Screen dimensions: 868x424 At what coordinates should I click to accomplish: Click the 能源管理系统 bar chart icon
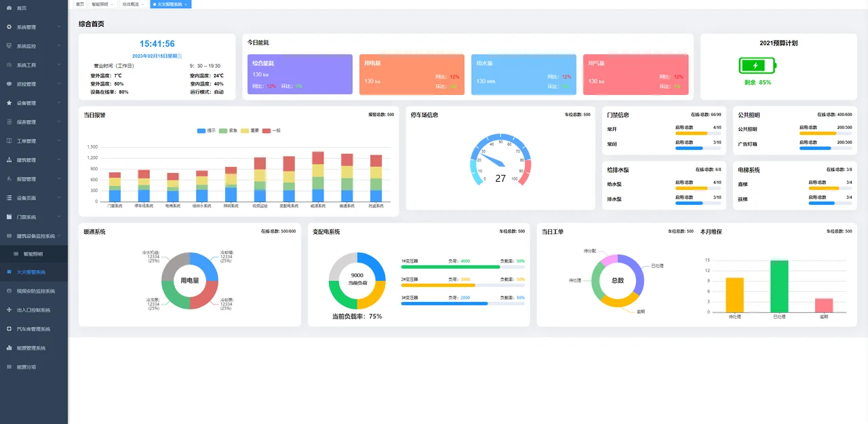click(x=9, y=348)
